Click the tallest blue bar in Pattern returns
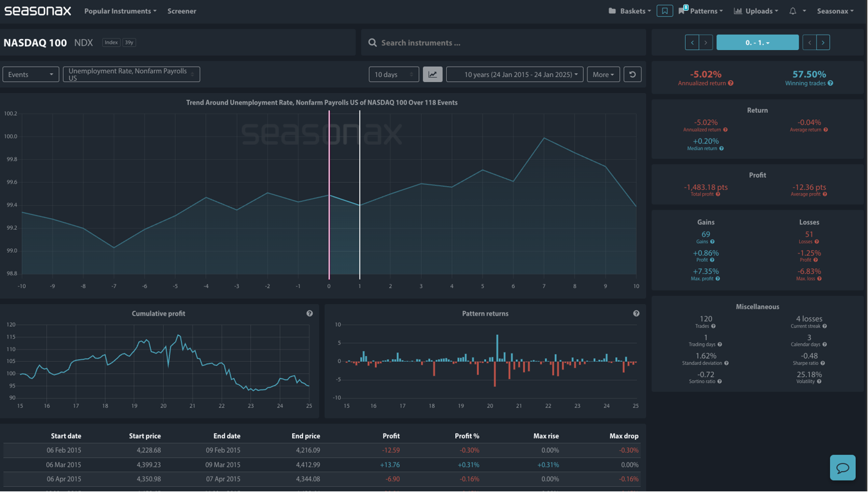 (x=497, y=348)
